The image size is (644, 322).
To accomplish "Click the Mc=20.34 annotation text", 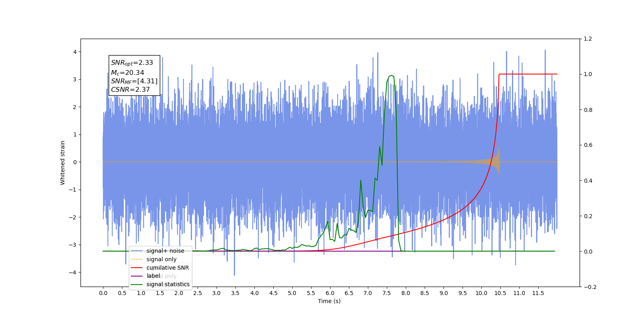I will pos(128,72).
